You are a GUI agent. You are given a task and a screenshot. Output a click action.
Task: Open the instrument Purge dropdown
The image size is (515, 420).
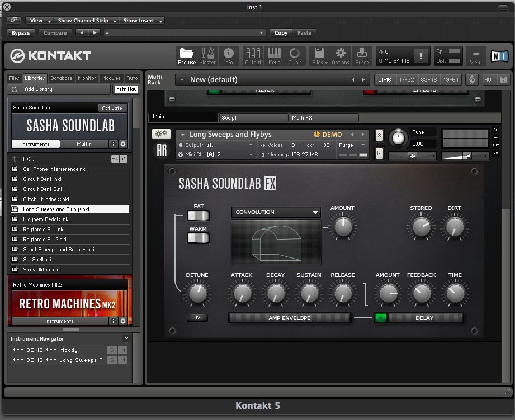coord(352,145)
